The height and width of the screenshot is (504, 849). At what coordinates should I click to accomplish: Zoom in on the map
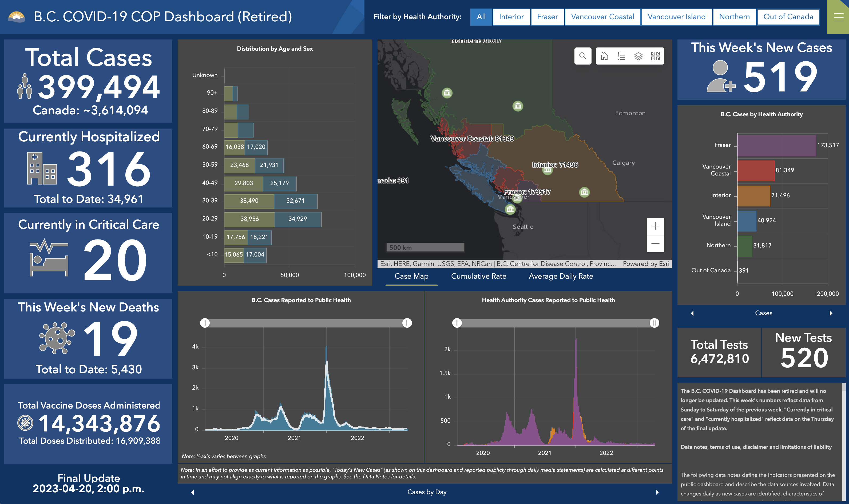coord(655,226)
